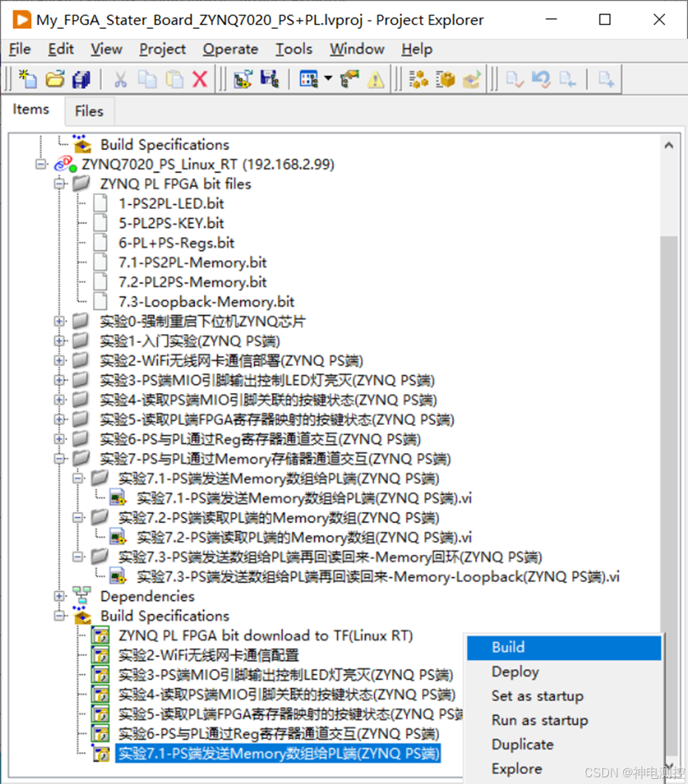Click the LabVIEW project title icon

click(x=21, y=20)
